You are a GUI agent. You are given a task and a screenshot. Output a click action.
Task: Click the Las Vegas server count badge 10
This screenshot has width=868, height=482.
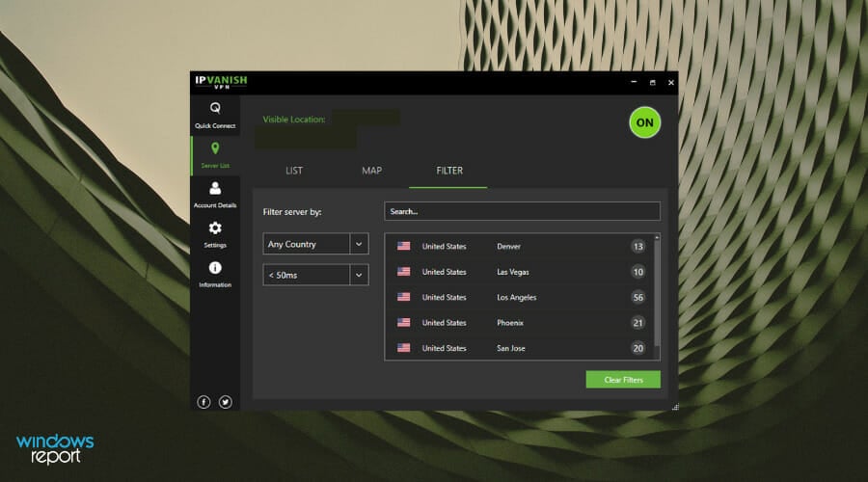638,272
